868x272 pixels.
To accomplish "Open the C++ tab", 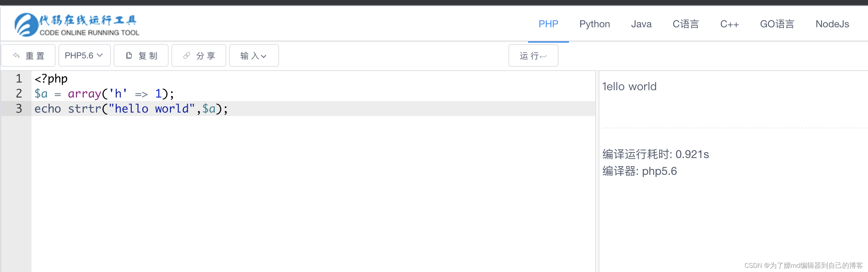I will click(730, 24).
